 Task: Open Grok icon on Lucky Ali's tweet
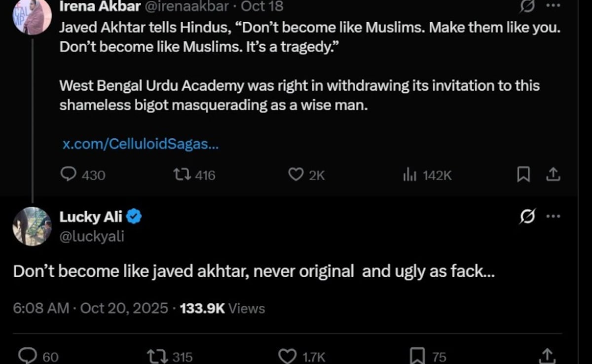click(527, 217)
